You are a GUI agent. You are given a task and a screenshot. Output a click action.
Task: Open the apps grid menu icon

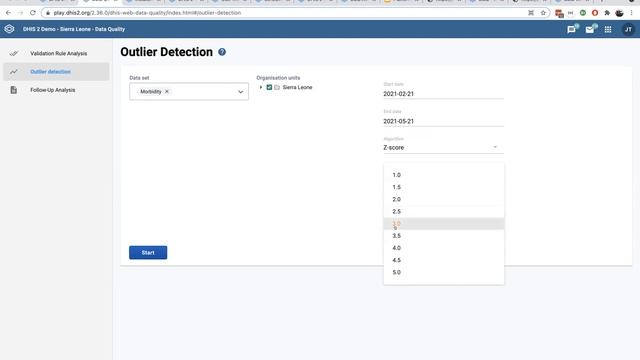point(608,29)
